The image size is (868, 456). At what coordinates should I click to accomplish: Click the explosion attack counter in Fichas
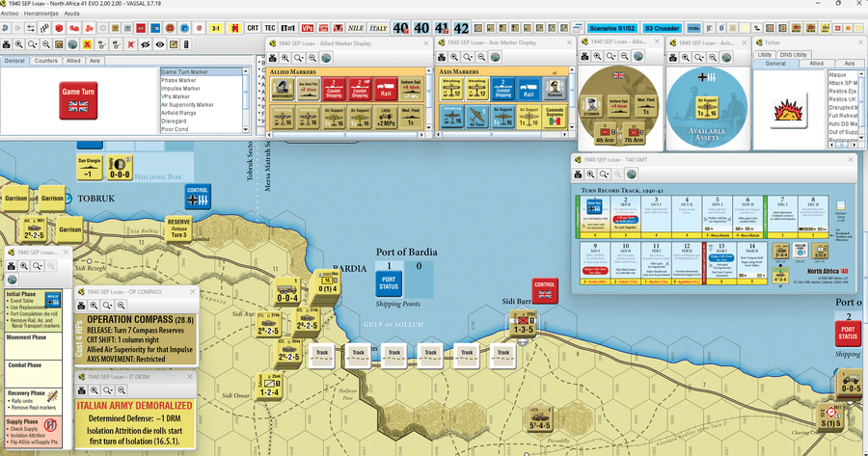pyautogui.click(x=788, y=110)
